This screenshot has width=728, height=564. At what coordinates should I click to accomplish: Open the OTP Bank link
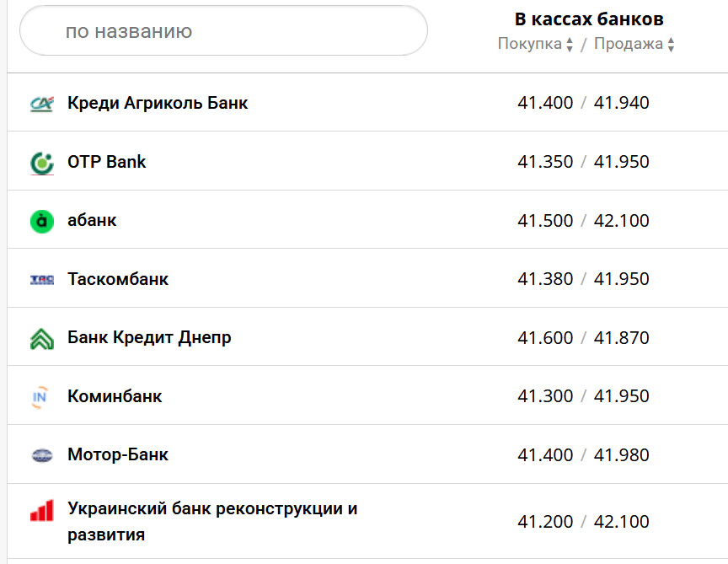[106, 162]
